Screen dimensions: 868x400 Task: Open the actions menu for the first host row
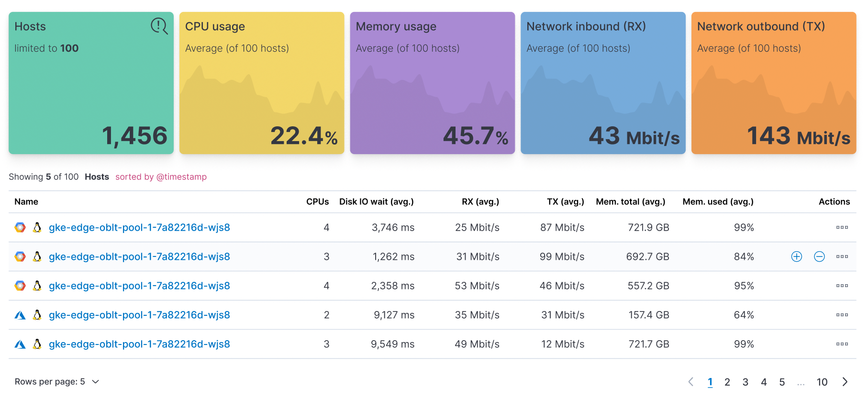841,228
